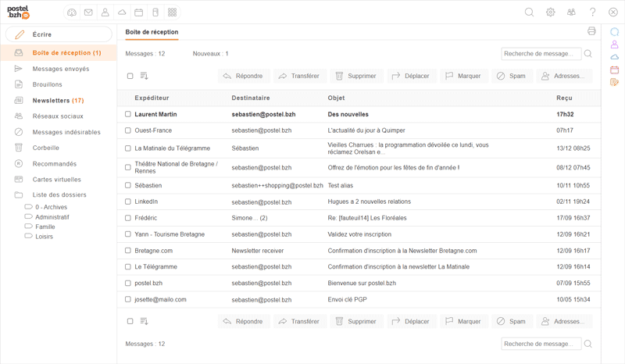Open the Newsletters folder
The image size is (625, 364).
(58, 101)
